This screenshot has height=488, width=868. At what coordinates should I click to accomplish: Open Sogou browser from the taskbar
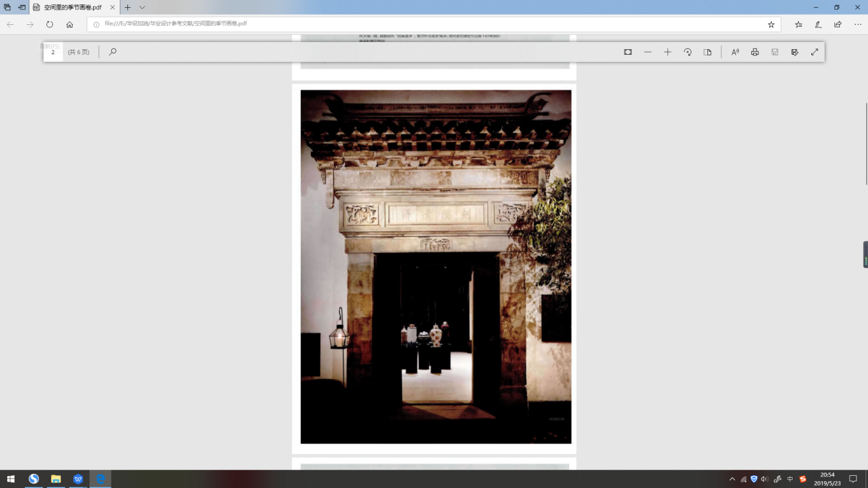pos(33,479)
